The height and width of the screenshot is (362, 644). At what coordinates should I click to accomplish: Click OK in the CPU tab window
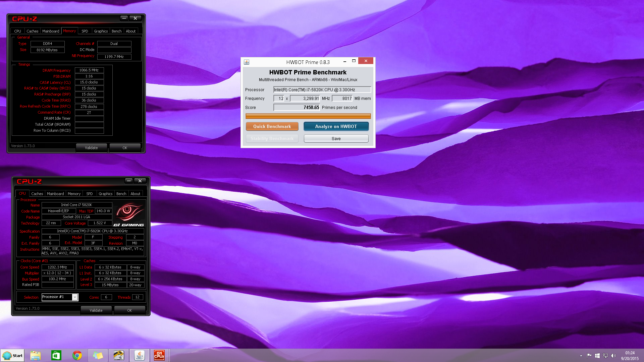tap(129, 310)
